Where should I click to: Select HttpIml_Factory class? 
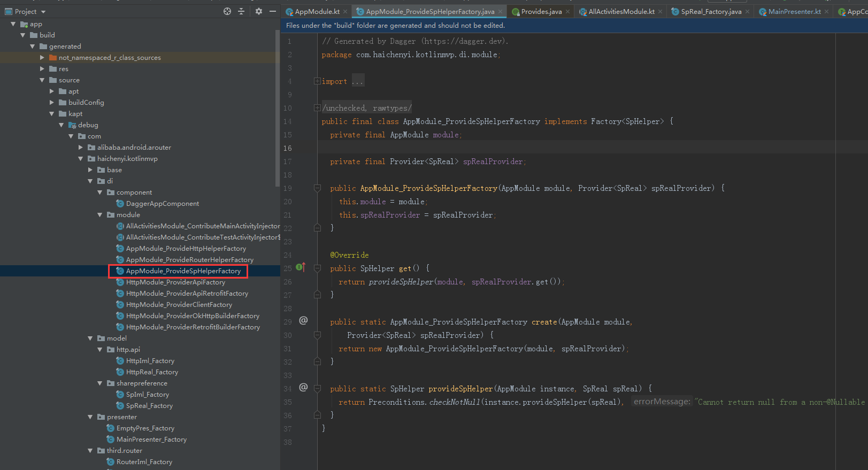[150, 361]
